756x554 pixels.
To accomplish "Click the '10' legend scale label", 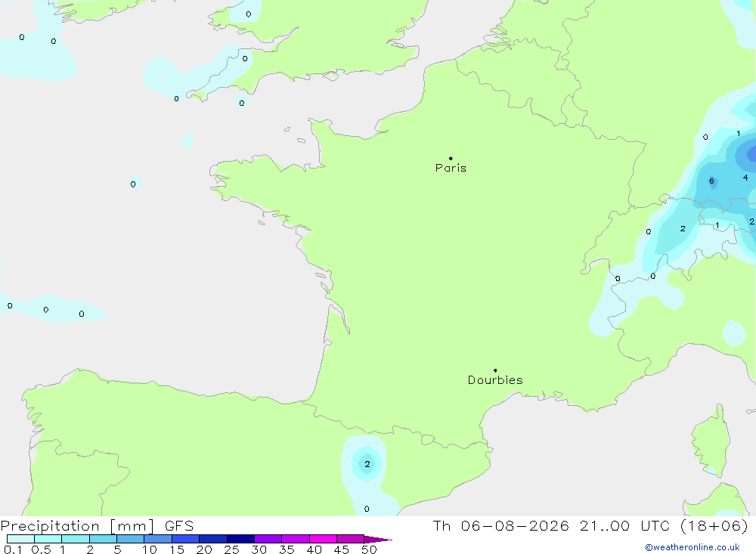I will click(x=150, y=549).
